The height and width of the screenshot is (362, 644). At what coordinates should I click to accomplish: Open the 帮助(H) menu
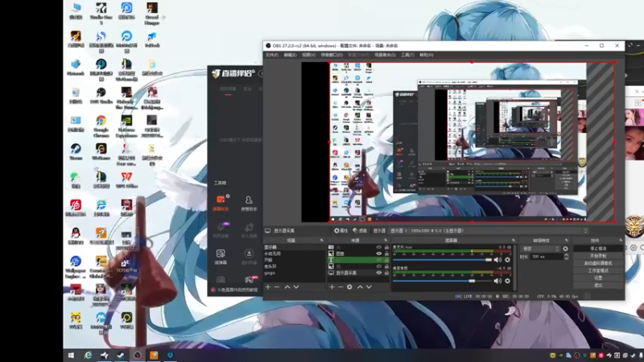pos(427,55)
